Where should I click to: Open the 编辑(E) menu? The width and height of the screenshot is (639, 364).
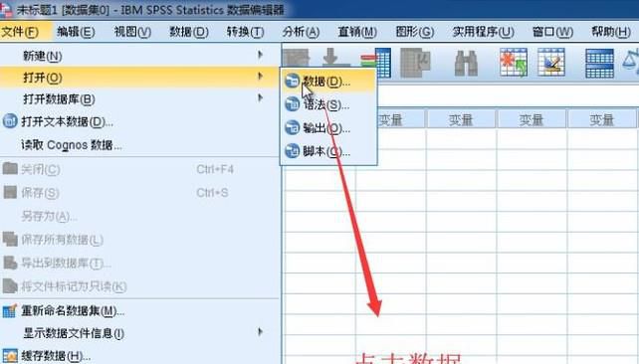click(x=76, y=32)
